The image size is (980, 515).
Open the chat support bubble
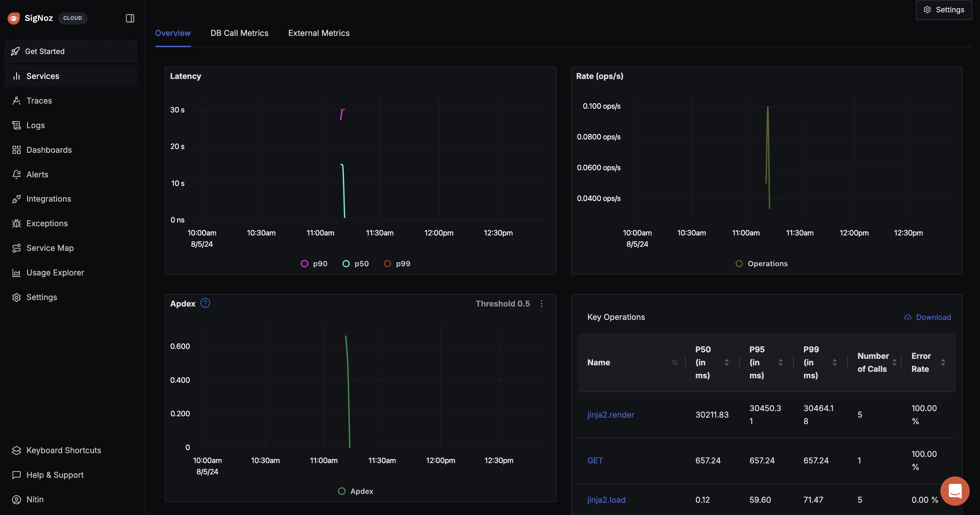coord(955,491)
